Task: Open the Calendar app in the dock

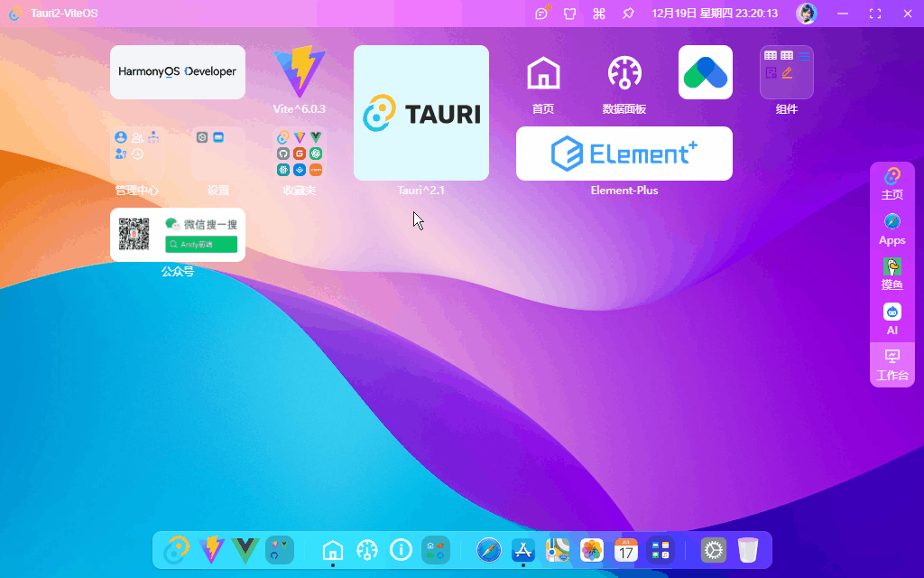Action: coord(624,549)
